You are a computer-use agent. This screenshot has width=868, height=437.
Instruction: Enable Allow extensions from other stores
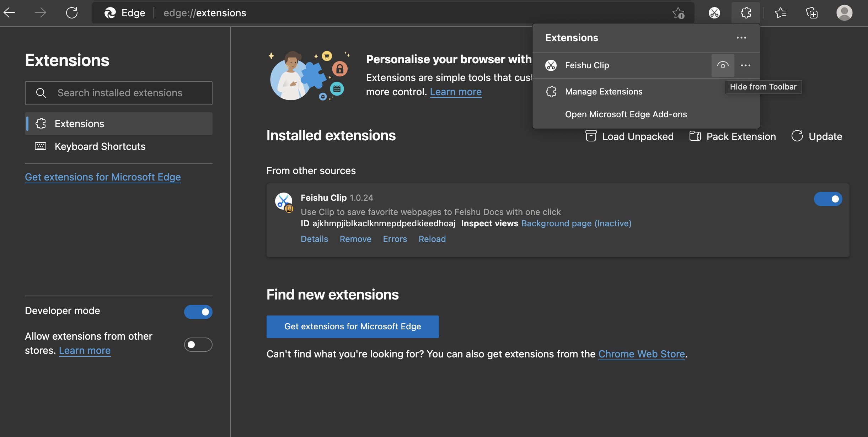pyautogui.click(x=198, y=345)
